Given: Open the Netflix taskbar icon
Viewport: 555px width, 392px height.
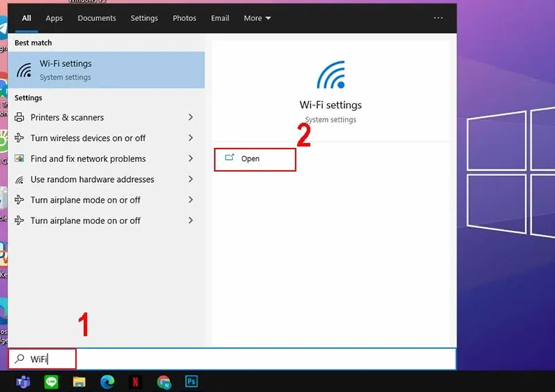Looking at the screenshot, I should click(x=135, y=382).
